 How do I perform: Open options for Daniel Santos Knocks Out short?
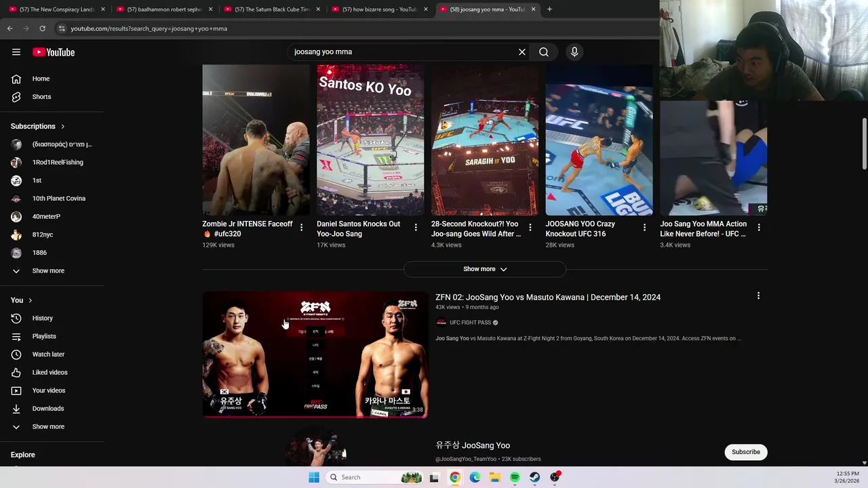(416, 228)
